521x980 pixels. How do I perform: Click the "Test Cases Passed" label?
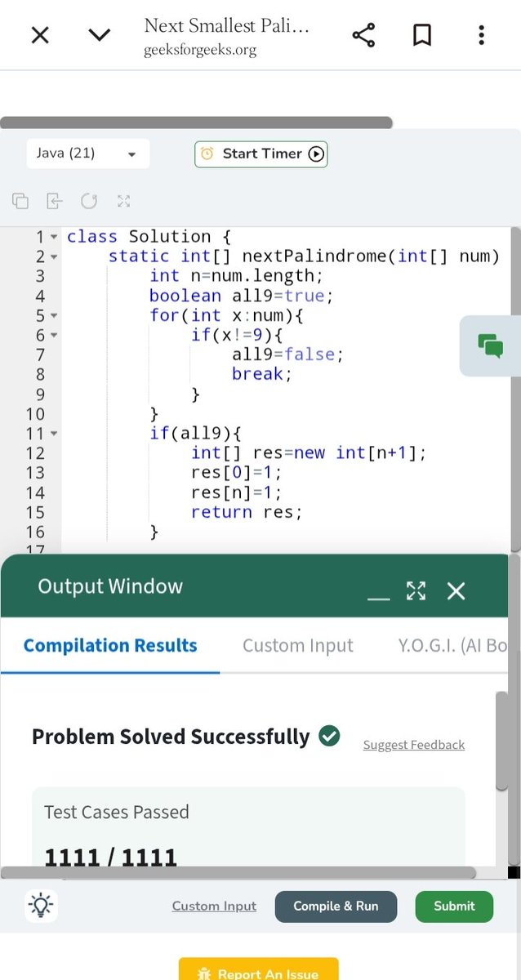(x=117, y=812)
